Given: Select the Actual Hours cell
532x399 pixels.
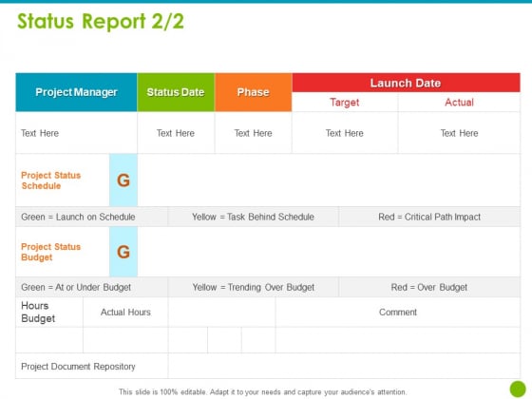Looking at the screenshot, I should (125, 313).
